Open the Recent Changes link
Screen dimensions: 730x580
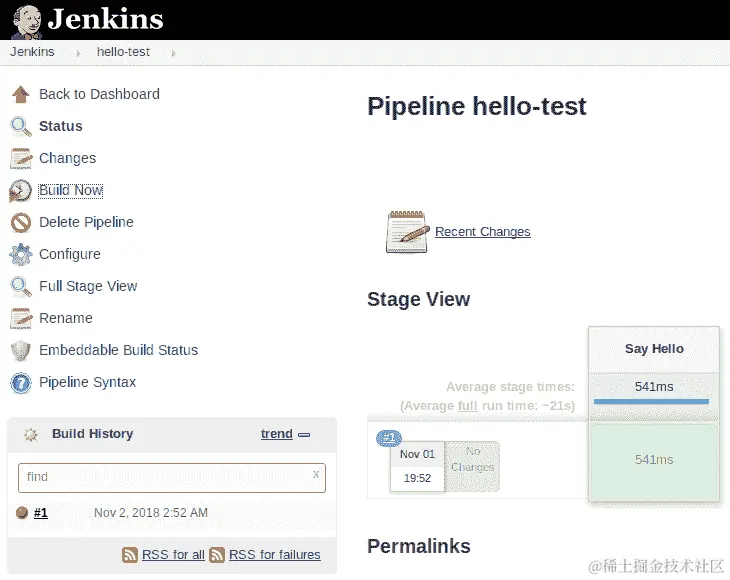click(482, 232)
